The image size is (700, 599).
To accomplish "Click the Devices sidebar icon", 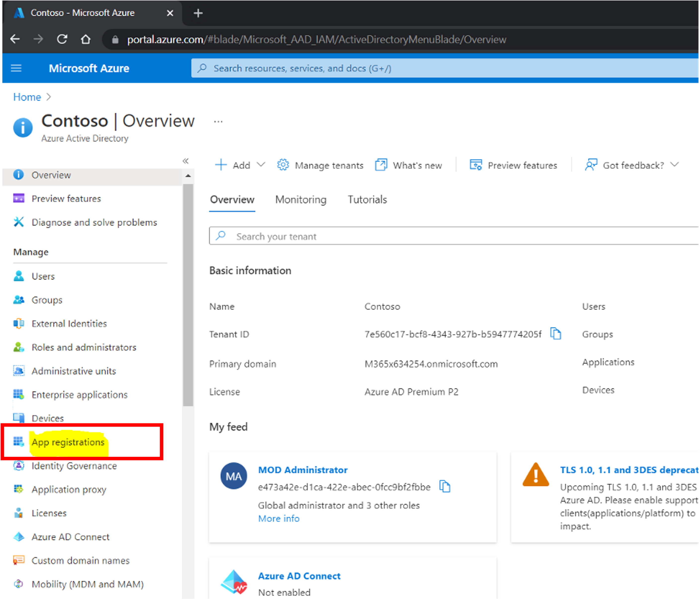I will [19, 418].
